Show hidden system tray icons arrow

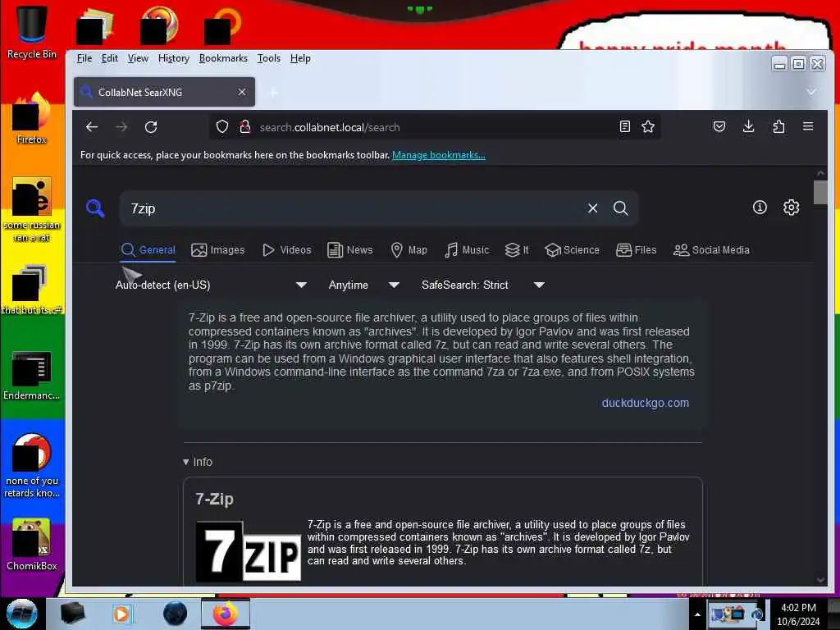pos(697,614)
